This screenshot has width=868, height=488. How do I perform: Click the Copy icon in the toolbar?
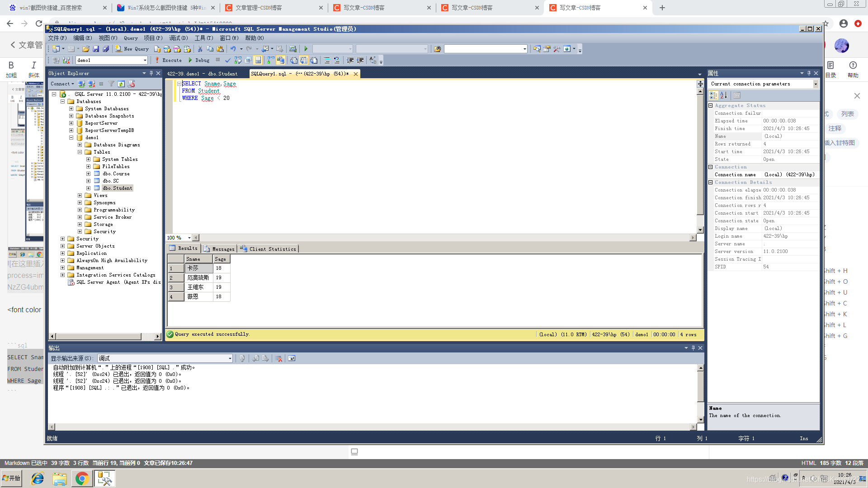[210, 49]
